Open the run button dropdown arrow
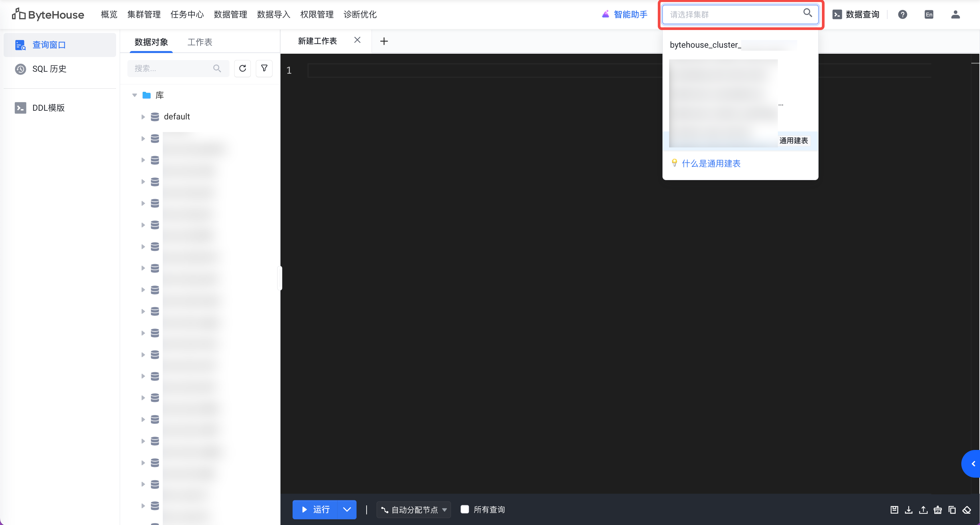The width and height of the screenshot is (980, 525). [347, 509]
